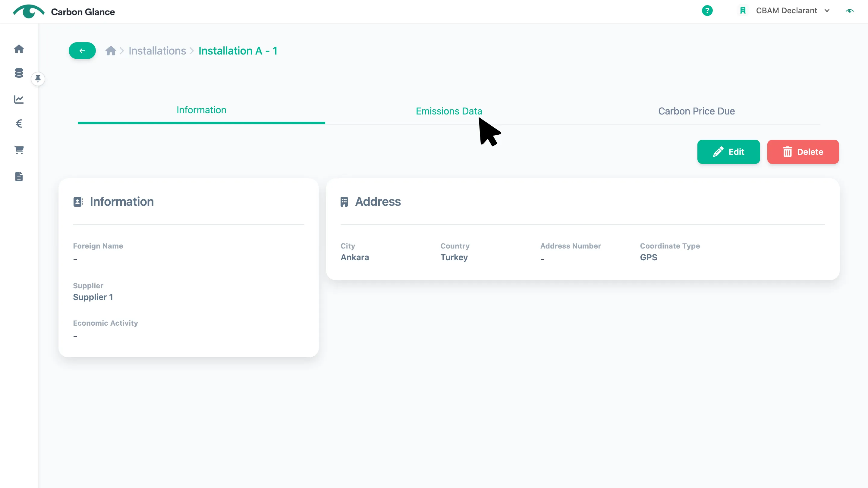The height and width of the screenshot is (488, 868).
Task: Click the Installation A - 1 breadcrumb
Action: 237,51
